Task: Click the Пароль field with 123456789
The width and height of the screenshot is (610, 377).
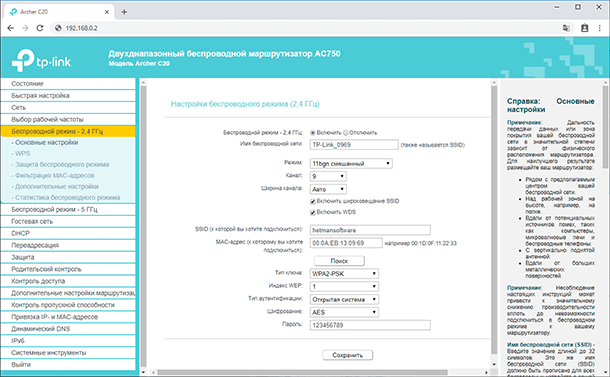Action: [x=370, y=325]
